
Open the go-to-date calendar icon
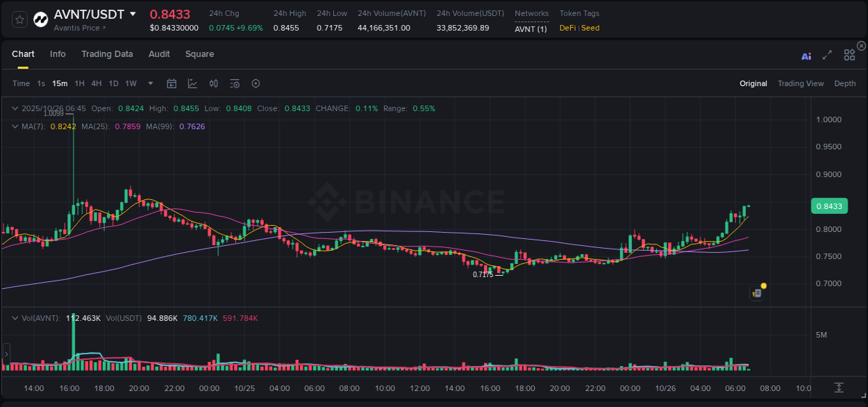(x=172, y=83)
